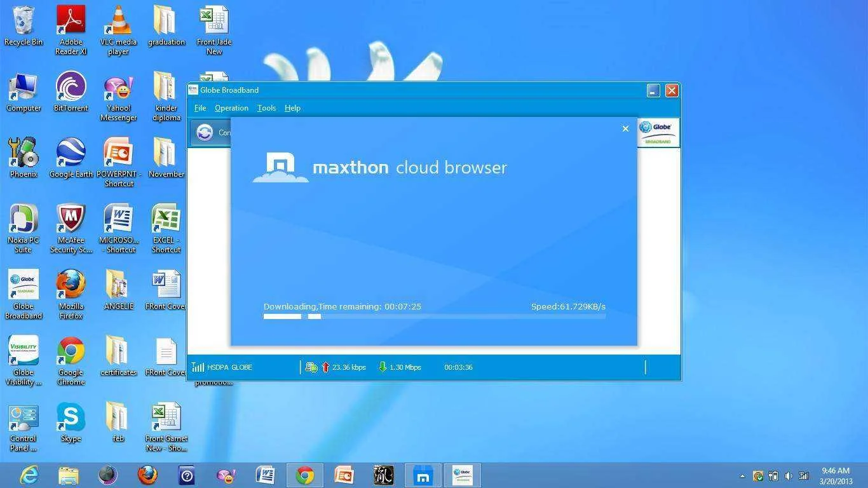Open the Recycle Bin desktop icon
The height and width of the screenshot is (488, 868).
[24, 27]
